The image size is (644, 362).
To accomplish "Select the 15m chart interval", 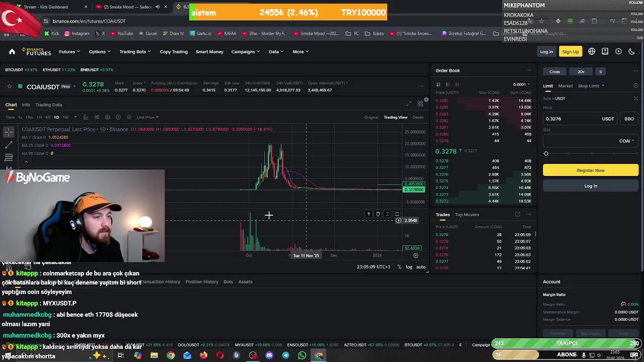I will (29, 117).
